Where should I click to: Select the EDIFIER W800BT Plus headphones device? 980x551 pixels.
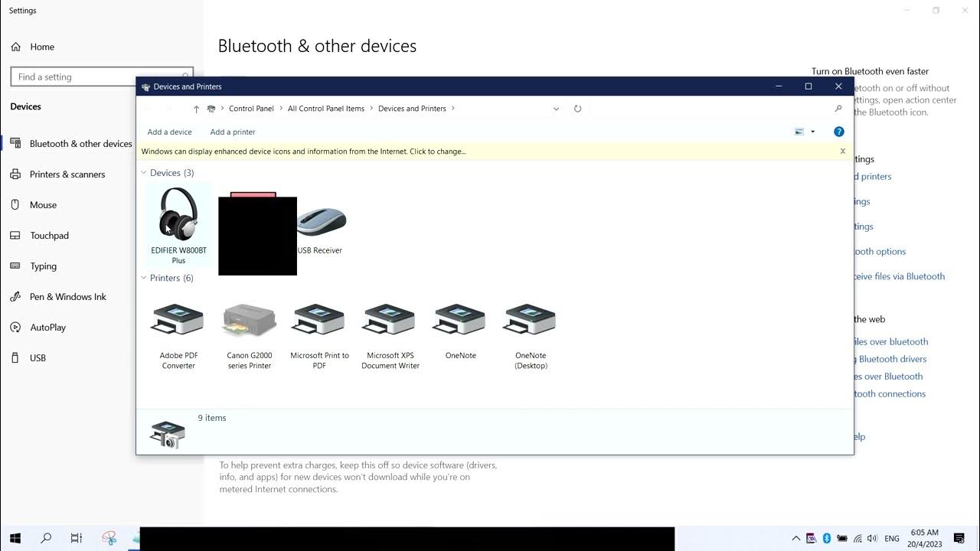[x=178, y=224]
